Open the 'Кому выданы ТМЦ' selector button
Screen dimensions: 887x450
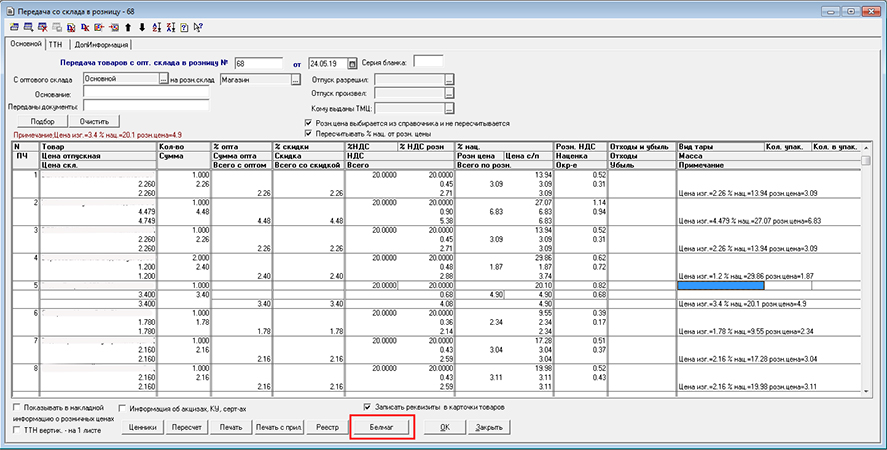[450, 108]
